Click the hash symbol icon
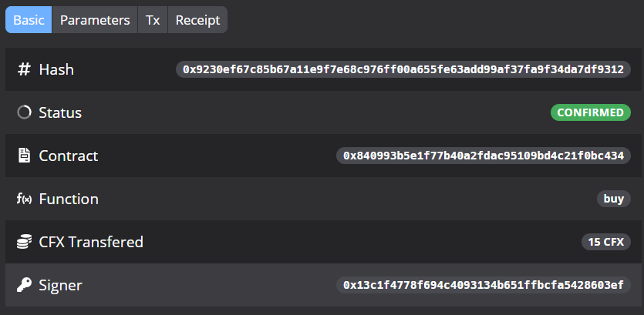 (x=24, y=69)
